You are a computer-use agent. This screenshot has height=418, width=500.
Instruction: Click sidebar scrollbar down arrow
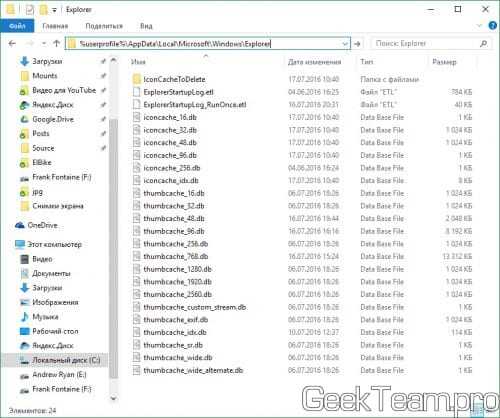[x=113, y=398]
